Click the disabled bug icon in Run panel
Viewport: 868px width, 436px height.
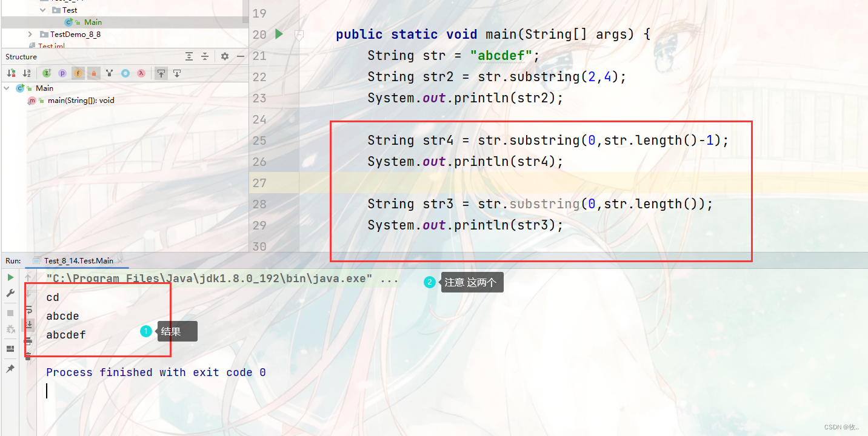(x=10, y=329)
